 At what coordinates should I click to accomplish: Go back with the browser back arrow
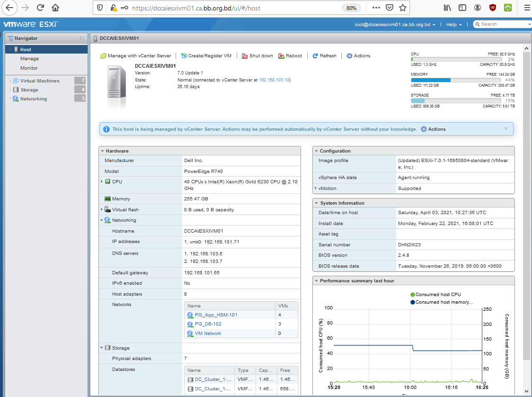[9, 8]
